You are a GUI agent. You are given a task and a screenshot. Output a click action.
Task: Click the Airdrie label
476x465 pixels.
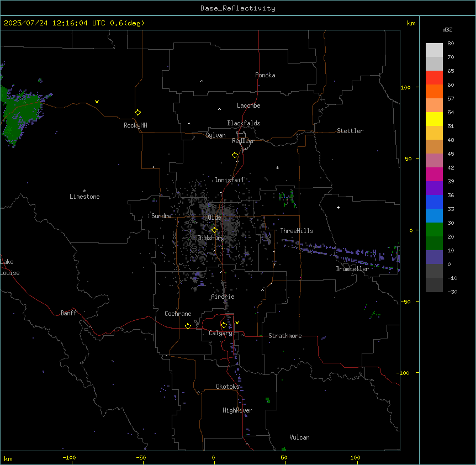click(223, 297)
